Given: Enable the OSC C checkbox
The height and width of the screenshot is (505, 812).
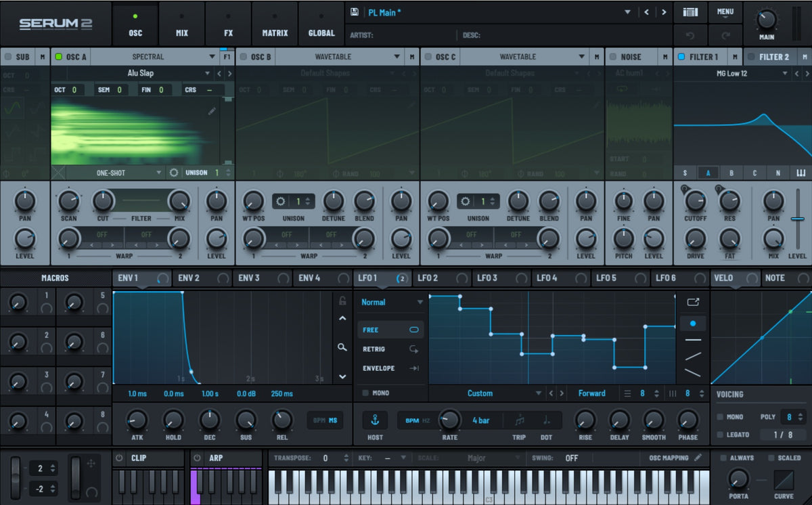Looking at the screenshot, I should click(x=428, y=57).
